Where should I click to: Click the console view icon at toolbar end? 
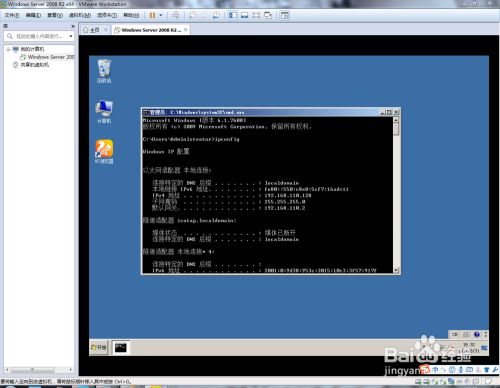pyautogui.click(x=284, y=15)
